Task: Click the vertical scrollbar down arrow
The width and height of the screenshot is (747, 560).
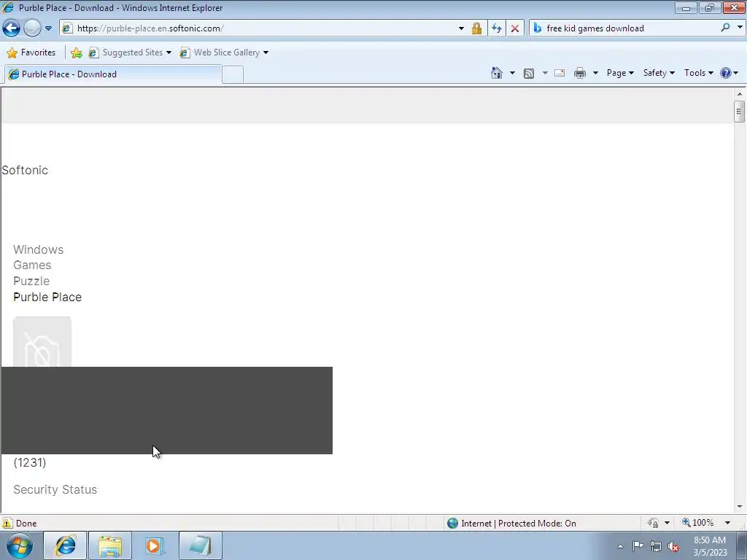Action: (740, 507)
